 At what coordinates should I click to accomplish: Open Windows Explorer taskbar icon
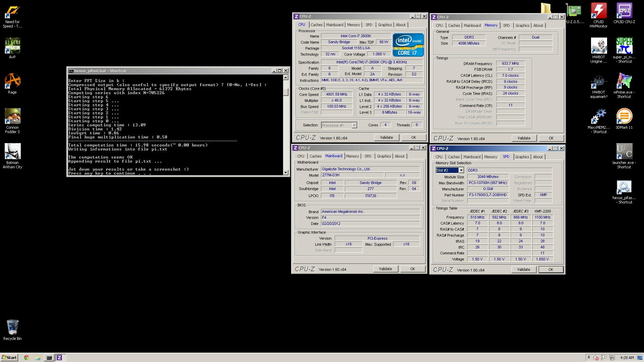[x=38, y=358]
